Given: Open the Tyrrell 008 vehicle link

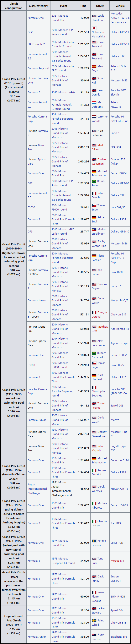Looking at the screenshot, I should (117, 406).
